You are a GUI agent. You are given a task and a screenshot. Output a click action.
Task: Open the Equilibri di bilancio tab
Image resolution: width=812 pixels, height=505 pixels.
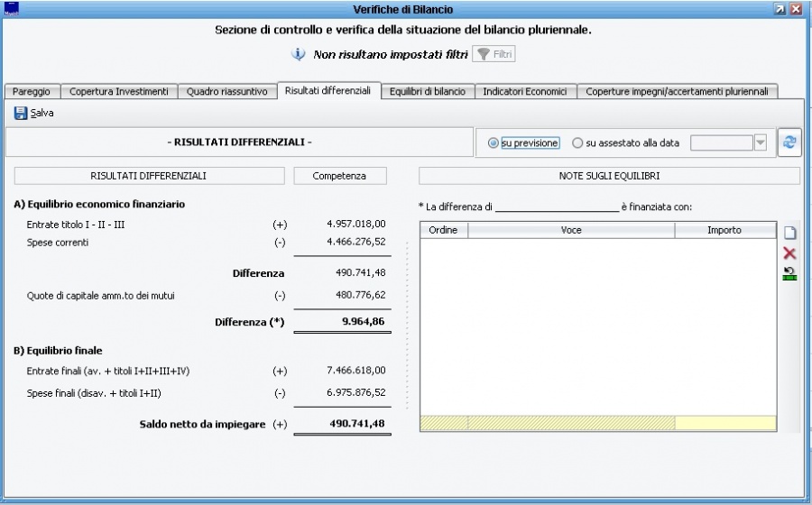pos(428,92)
